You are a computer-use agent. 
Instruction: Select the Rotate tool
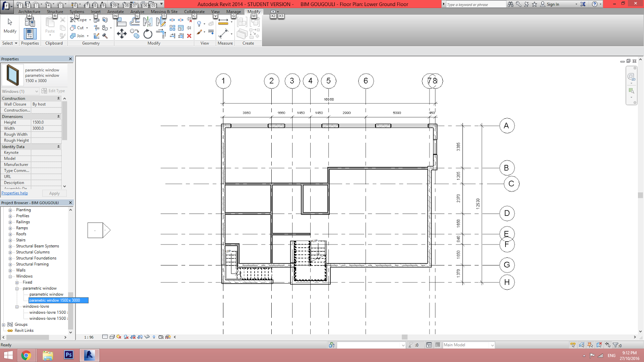[x=148, y=34]
